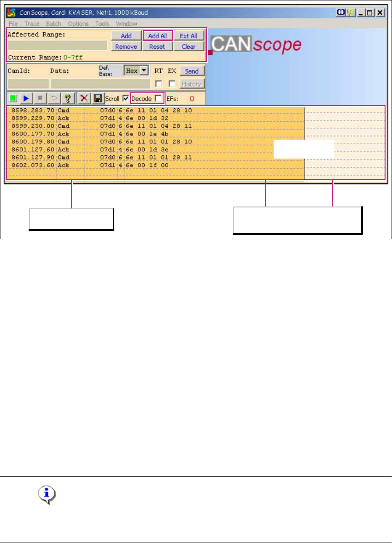Enable the Decode checkbox
This screenshot has width=392, height=543.
tap(158, 98)
